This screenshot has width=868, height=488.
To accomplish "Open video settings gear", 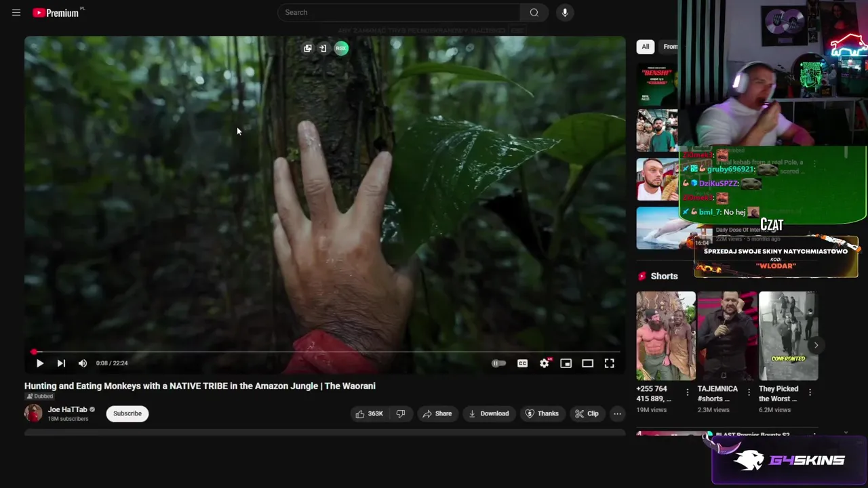I will (x=545, y=363).
